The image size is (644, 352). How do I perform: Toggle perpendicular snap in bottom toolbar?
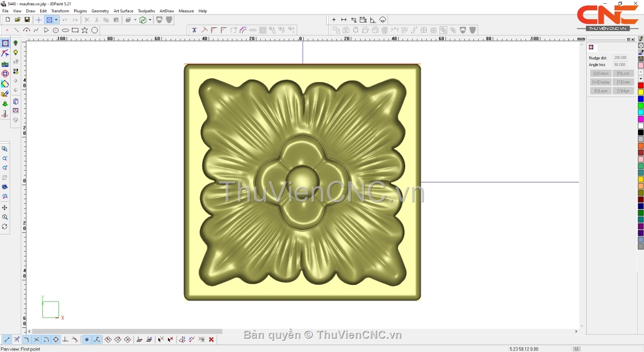tap(65, 340)
